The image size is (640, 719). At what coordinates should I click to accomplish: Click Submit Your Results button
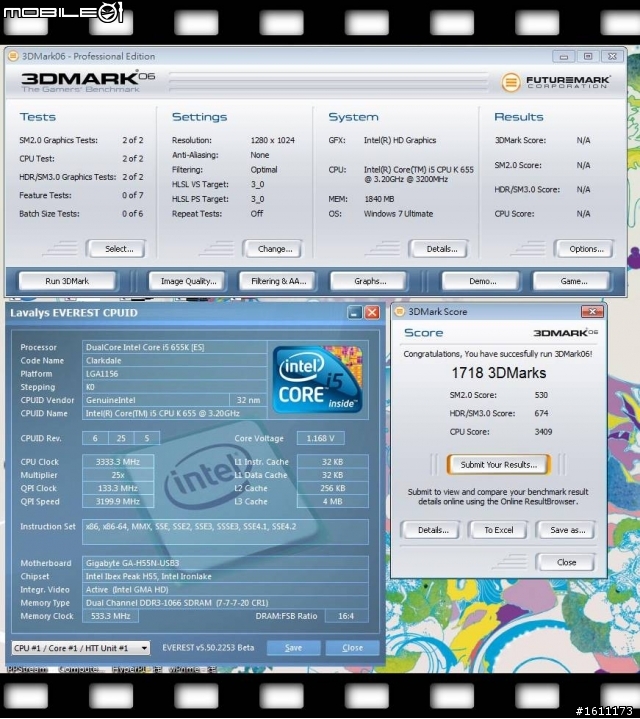pyautogui.click(x=498, y=465)
